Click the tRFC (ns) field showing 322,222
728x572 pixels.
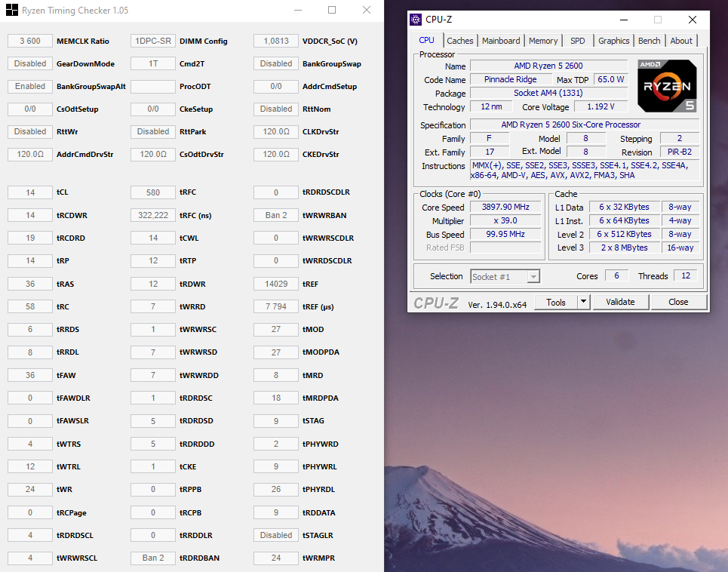click(x=153, y=215)
